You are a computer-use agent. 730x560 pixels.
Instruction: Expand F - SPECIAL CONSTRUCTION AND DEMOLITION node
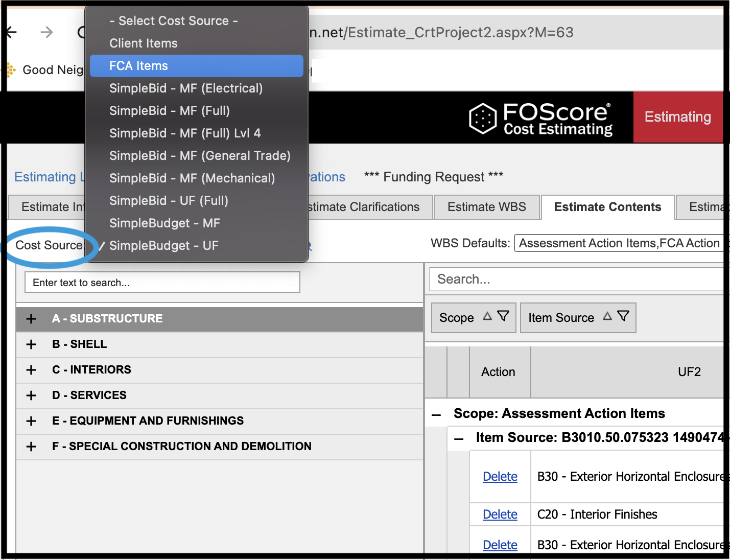coord(31,447)
